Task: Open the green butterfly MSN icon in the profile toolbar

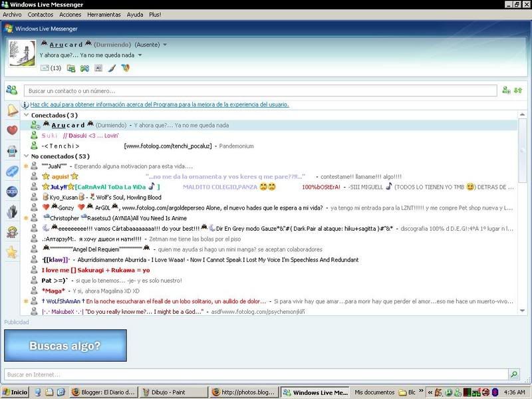Action: click(x=84, y=68)
